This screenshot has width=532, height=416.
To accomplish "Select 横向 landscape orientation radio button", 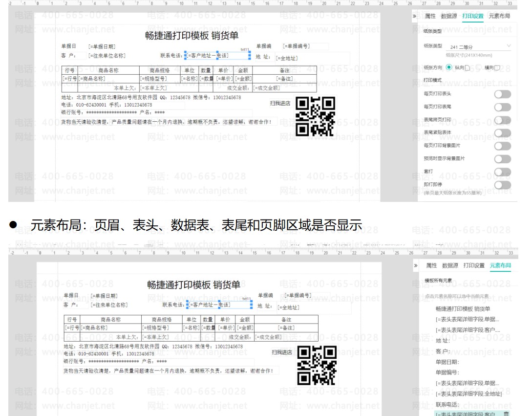I will (x=478, y=67).
